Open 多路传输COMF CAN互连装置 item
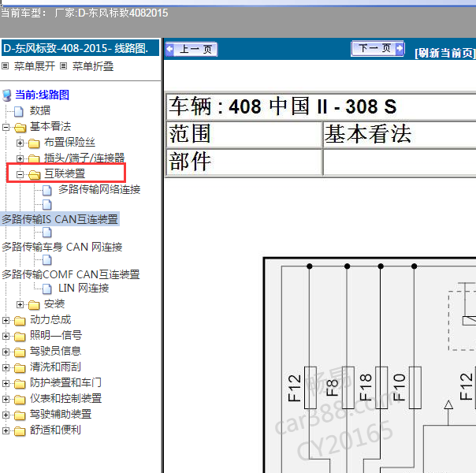This screenshot has width=476, height=473. click(x=70, y=274)
